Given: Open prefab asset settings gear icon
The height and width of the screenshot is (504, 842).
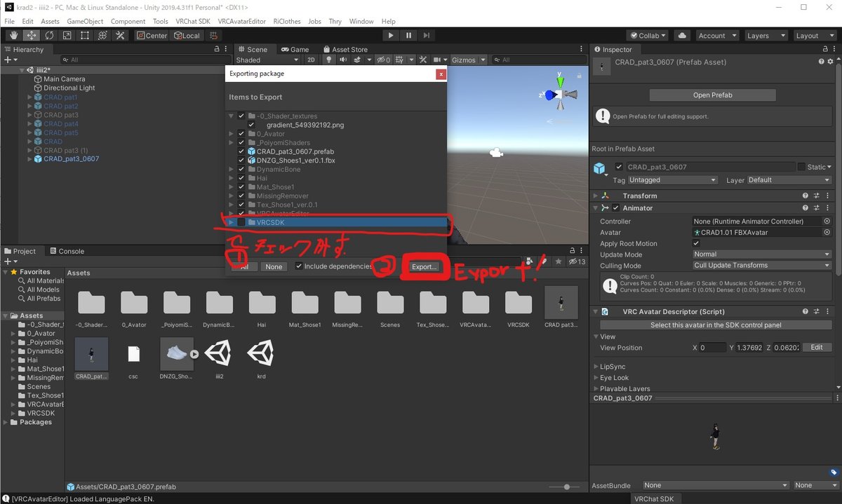Looking at the screenshot, I should [x=831, y=62].
